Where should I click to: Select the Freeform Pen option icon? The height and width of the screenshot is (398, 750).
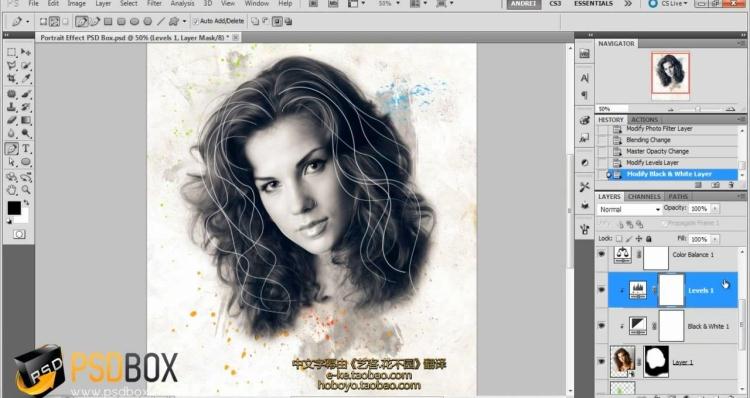pos(95,22)
